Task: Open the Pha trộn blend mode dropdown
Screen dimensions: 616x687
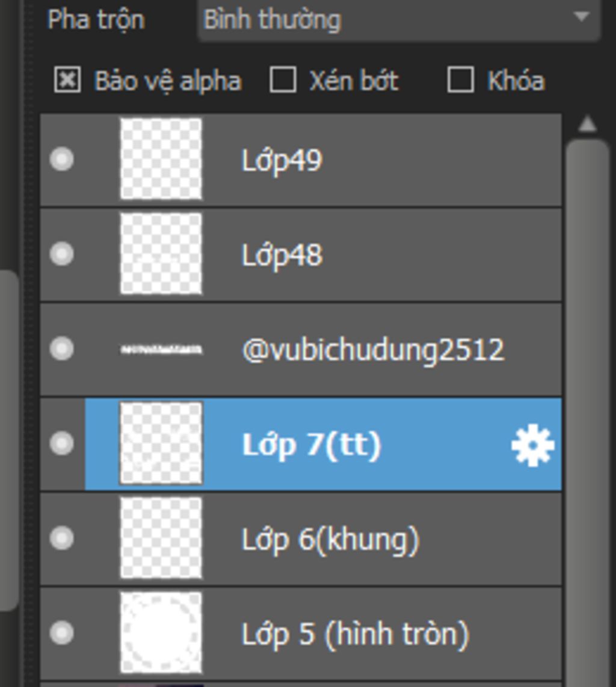Action: tap(399, 20)
